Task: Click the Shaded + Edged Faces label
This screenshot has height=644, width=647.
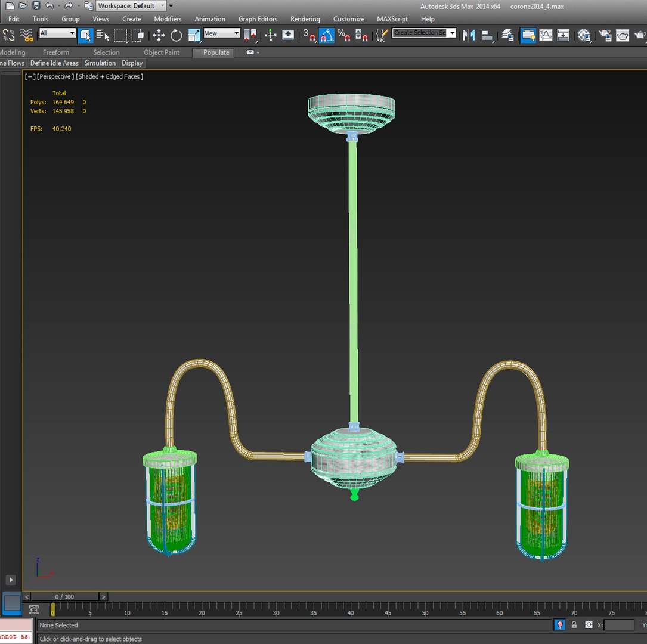Action: click(109, 76)
